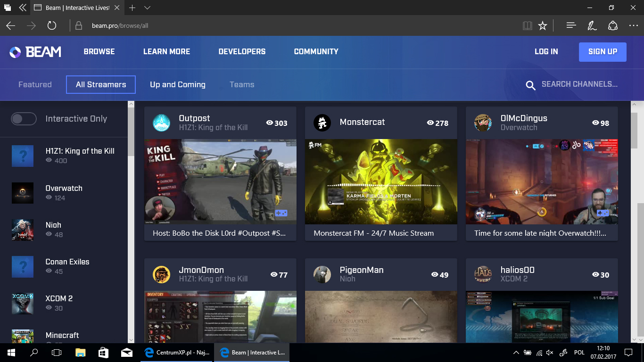
Task: Open File Explorer from taskbar
Action: point(81,352)
